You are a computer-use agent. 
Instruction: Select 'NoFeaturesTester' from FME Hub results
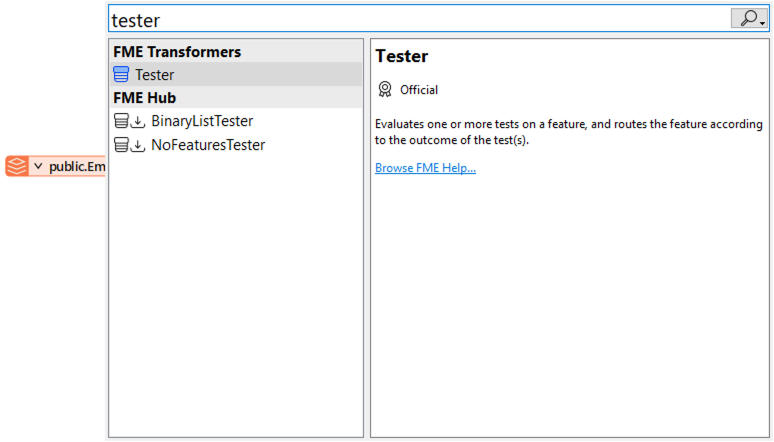pos(236,145)
